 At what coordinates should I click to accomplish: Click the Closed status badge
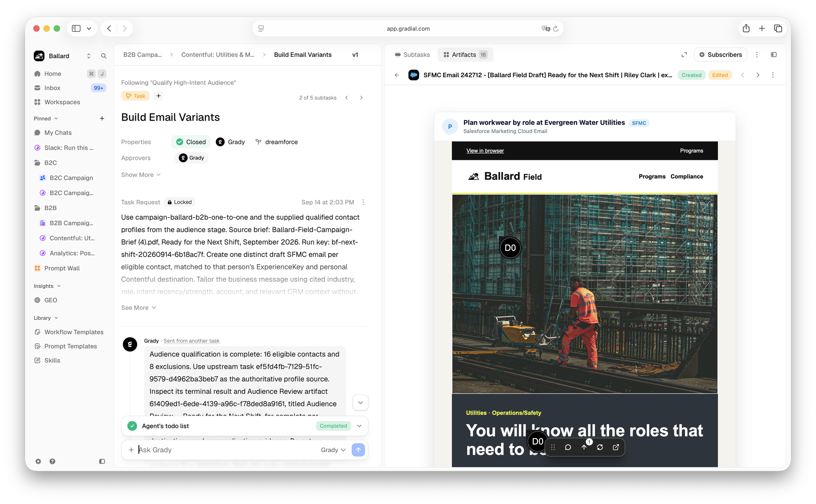click(191, 142)
